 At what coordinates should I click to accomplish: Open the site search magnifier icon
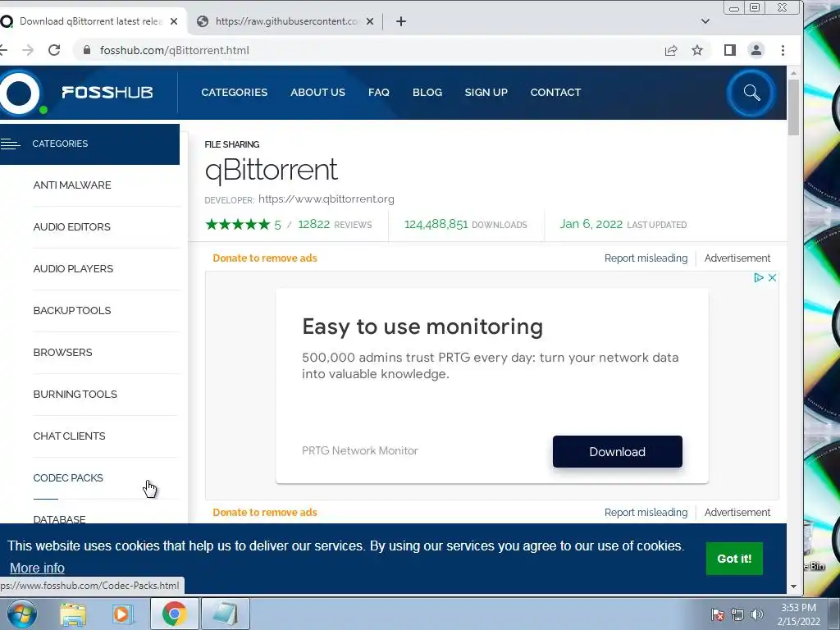[x=751, y=93]
